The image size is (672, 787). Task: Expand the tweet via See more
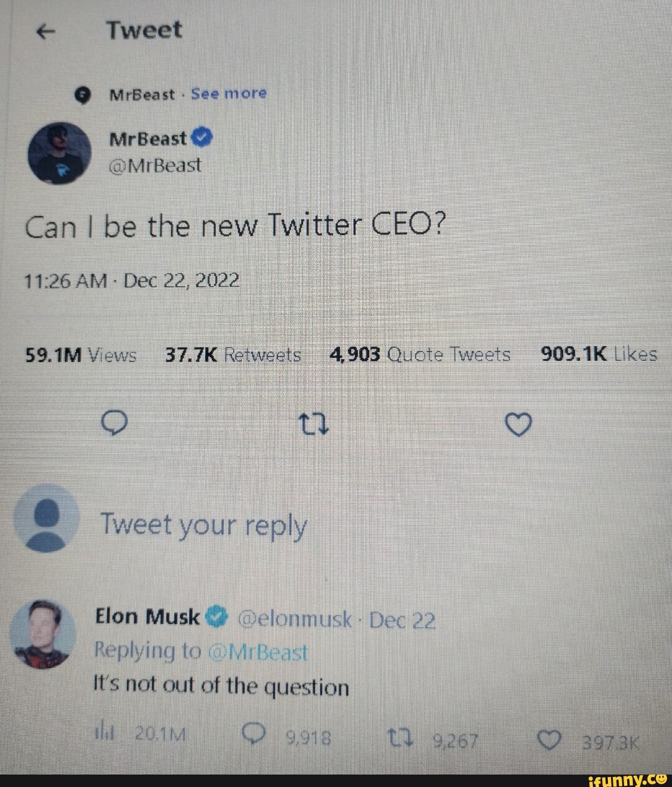point(228,93)
